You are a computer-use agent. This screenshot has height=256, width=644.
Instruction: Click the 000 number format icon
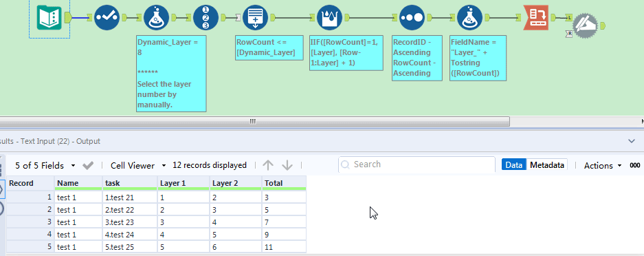634,165
